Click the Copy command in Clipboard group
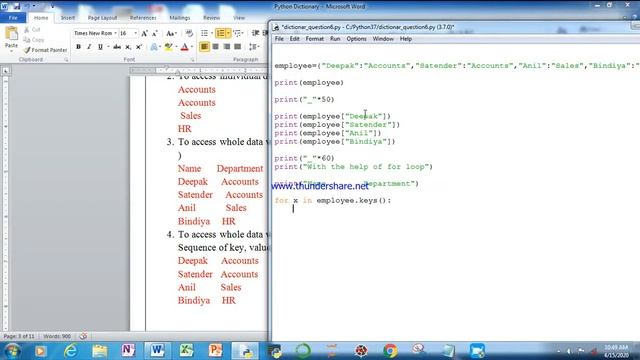This screenshot has width=640, height=360. coord(34,40)
